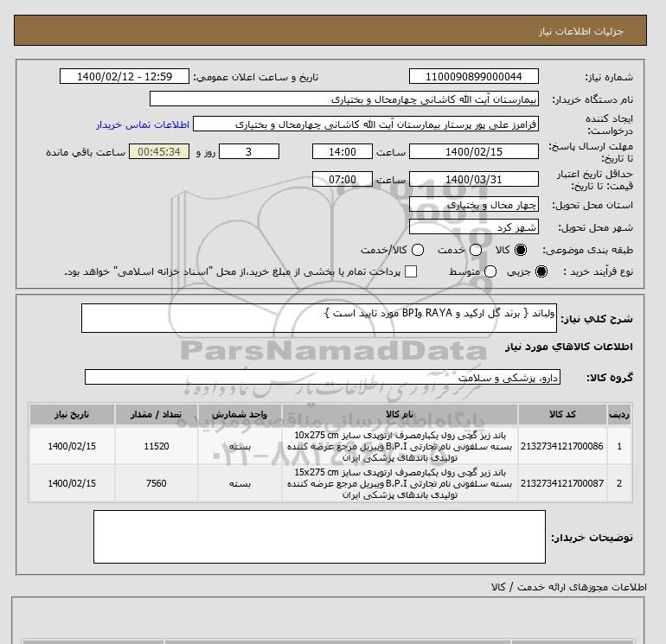Click buyer organization name field
666x644 pixels.
pos(344,99)
